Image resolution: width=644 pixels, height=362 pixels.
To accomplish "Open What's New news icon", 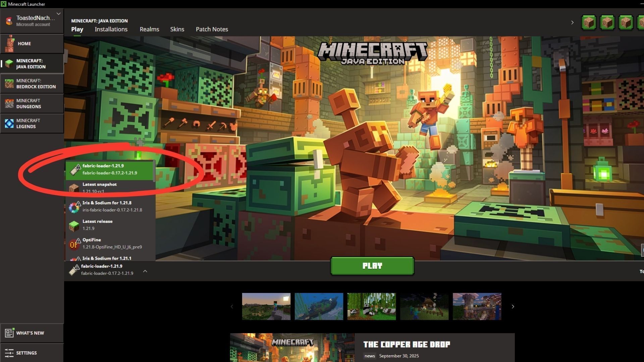I will [9, 333].
